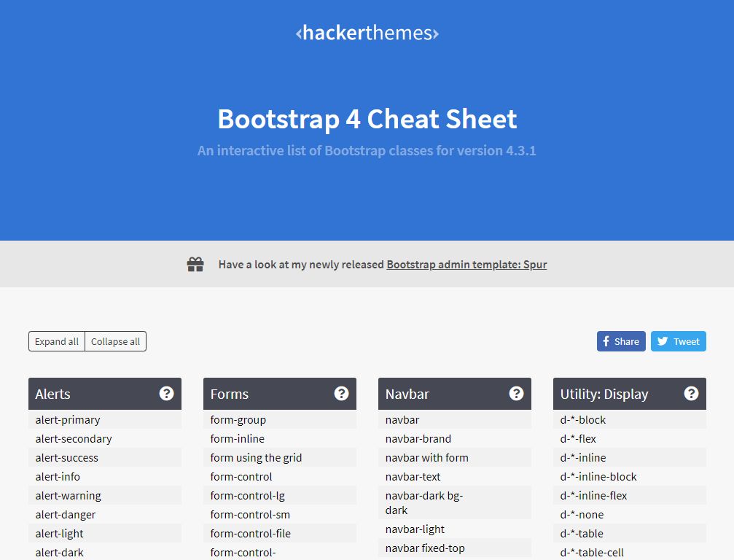View the d-*-none display class
Screen dimensions: 734x560
pyautogui.click(x=630, y=515)
